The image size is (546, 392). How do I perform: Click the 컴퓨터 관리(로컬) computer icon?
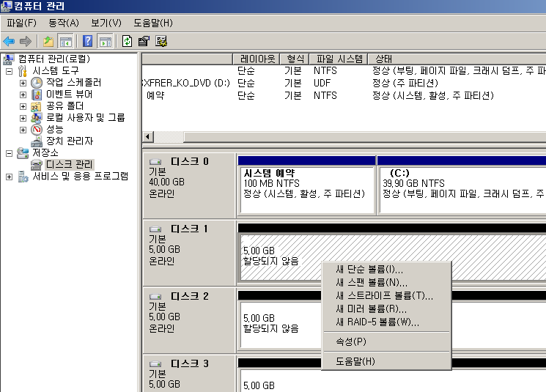click(9, 59)
